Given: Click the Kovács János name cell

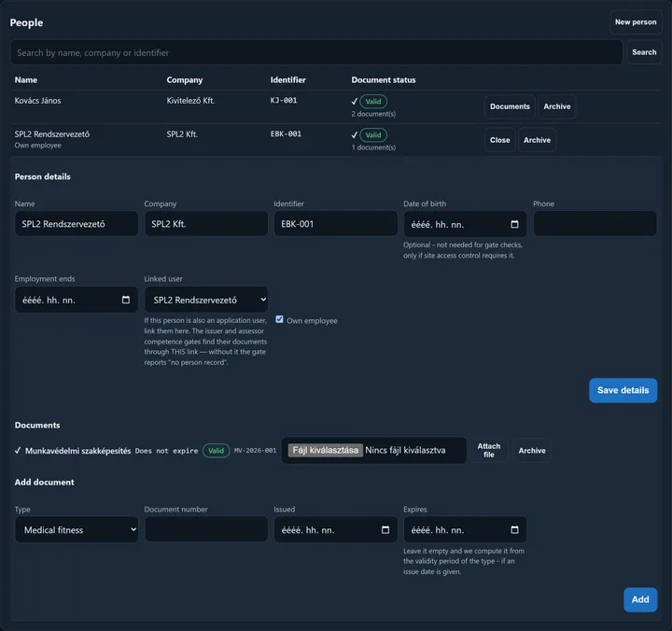Looking at the screenshot, I should coord(37,100).
